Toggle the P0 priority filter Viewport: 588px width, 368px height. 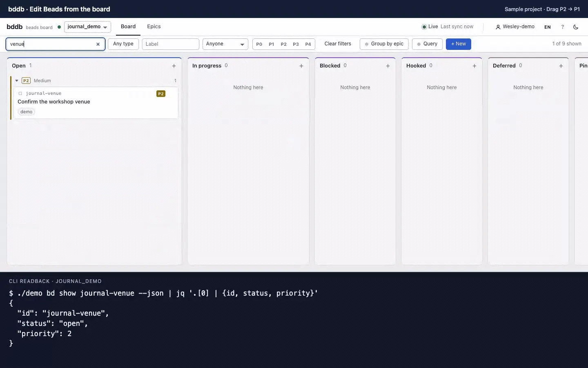259,44
